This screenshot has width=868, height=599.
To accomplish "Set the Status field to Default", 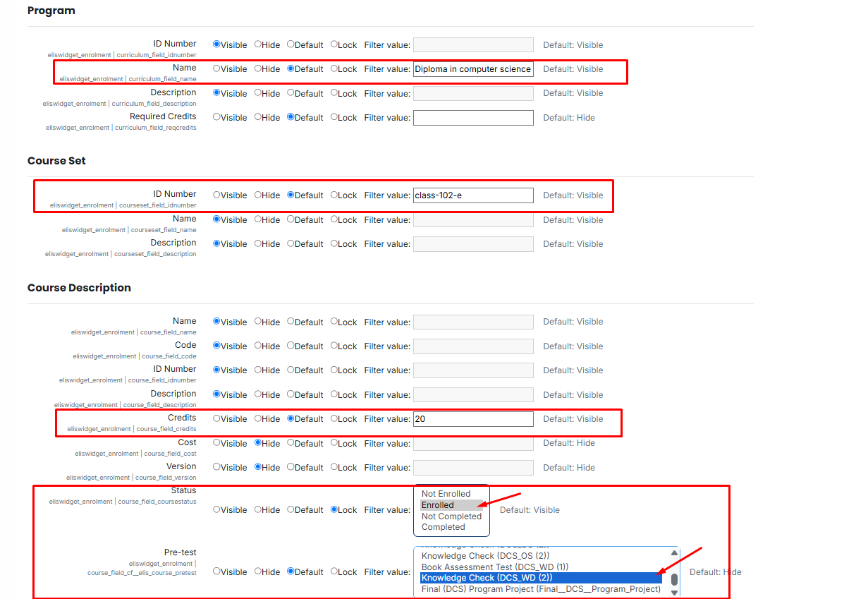I will point(291,509).
